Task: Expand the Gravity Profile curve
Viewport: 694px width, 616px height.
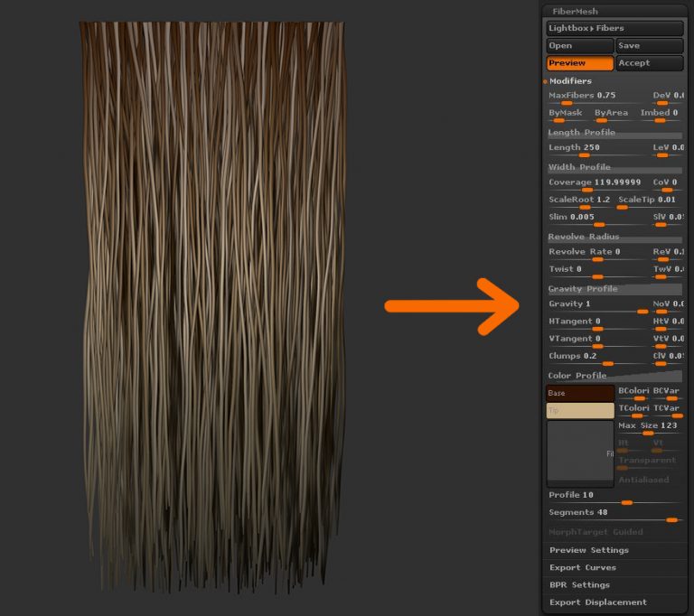Action: [614, 289]
